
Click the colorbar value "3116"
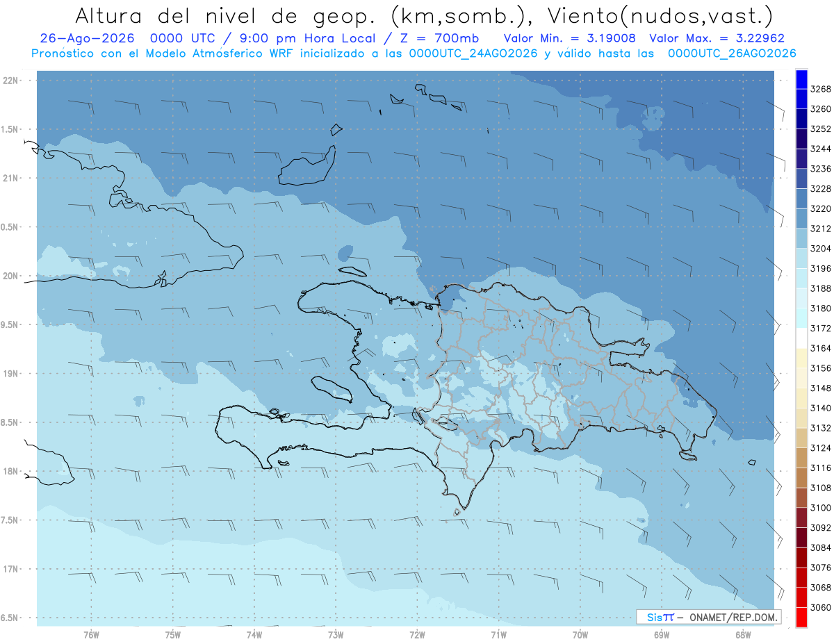coord(821,468)
